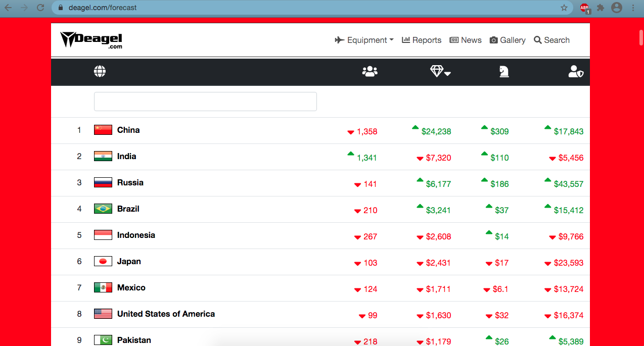Click the country filter input box
This screenshot has height=346, width=644.
(205, 102)
